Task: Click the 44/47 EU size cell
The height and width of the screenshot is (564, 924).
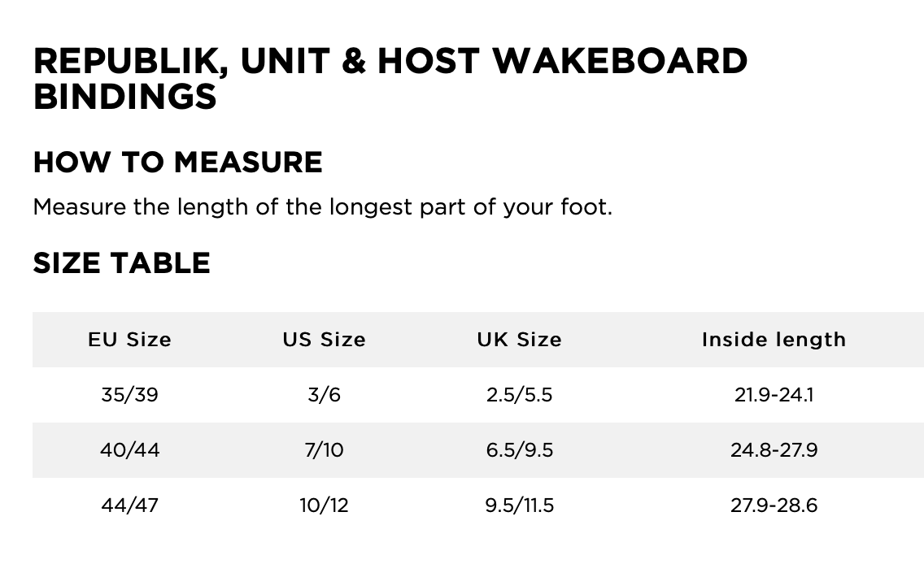Action: (x=130, y=505)
